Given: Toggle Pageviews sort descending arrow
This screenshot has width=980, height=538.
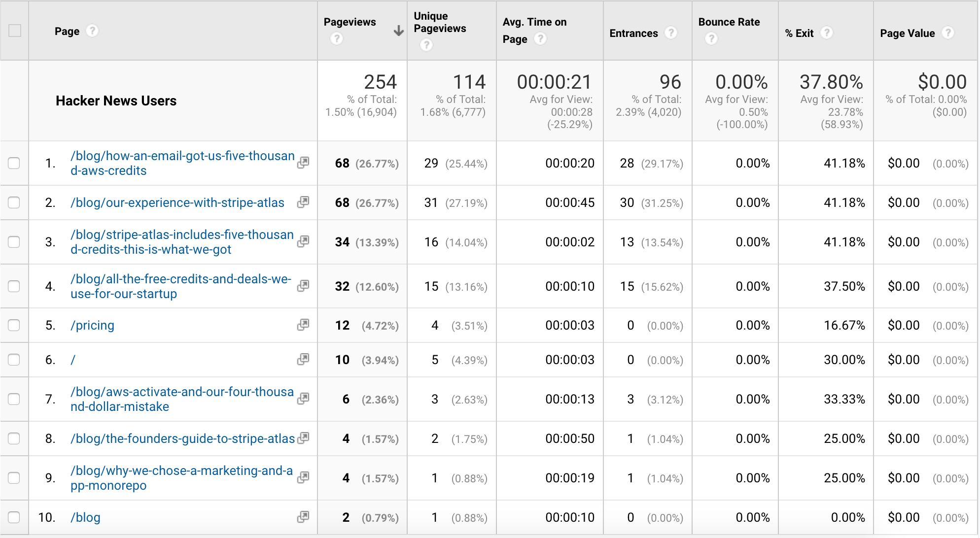Looking at the screenshot, I should [x=398, y=31].
